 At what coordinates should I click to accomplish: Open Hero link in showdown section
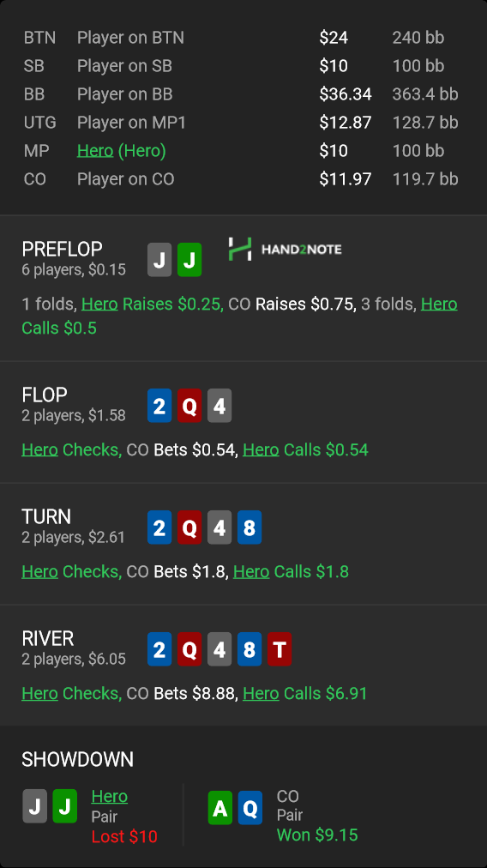tap(110, 797)
